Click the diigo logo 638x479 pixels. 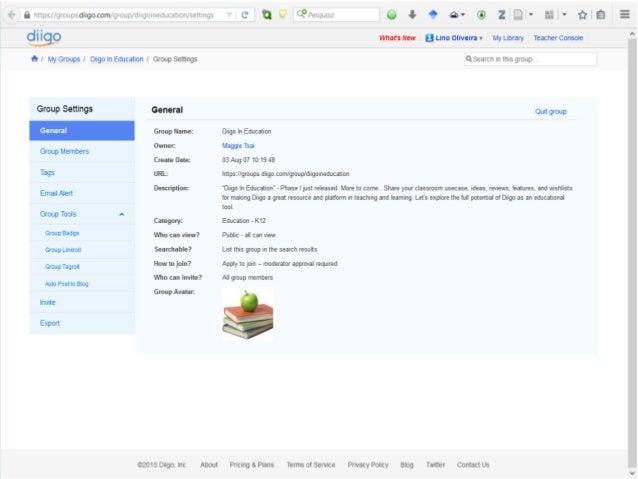click(44, 37)
